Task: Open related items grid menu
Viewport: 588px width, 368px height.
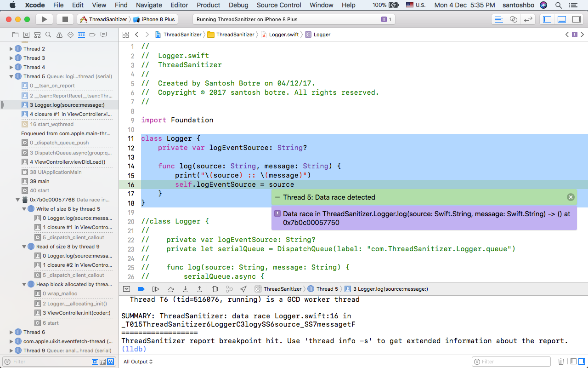Action: 125,34
